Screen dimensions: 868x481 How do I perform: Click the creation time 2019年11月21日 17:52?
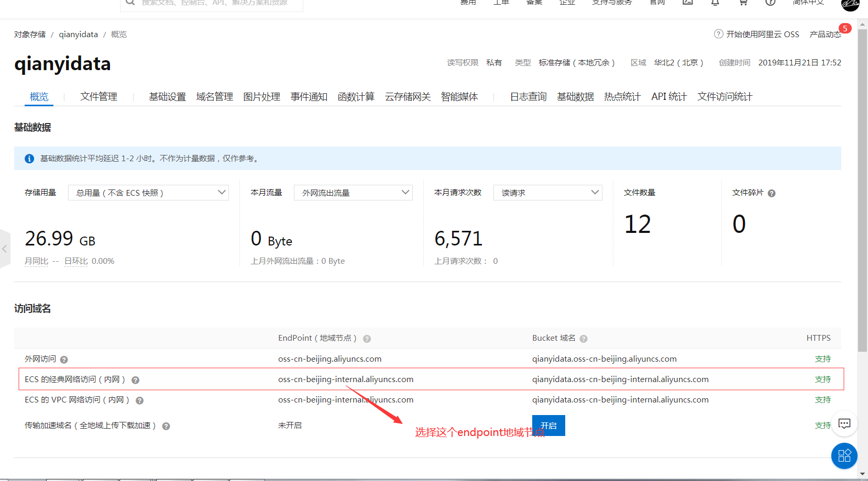click(x=799, y=63)
